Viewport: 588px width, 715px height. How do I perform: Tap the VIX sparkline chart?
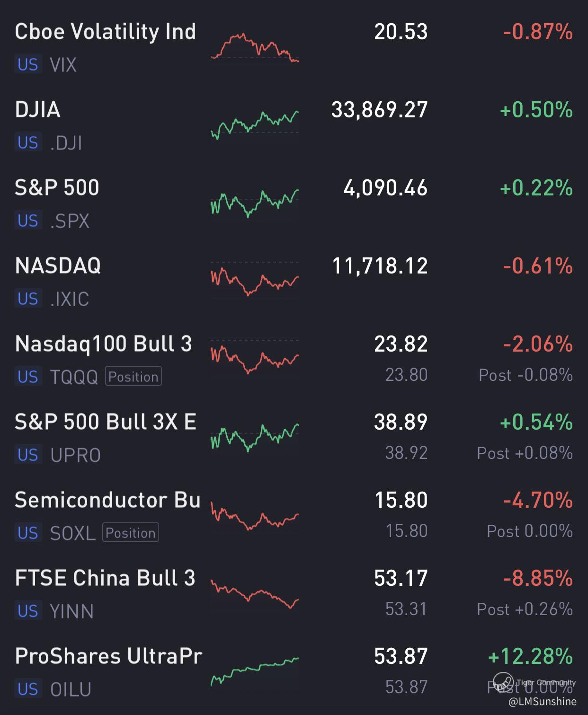(255, 48)
